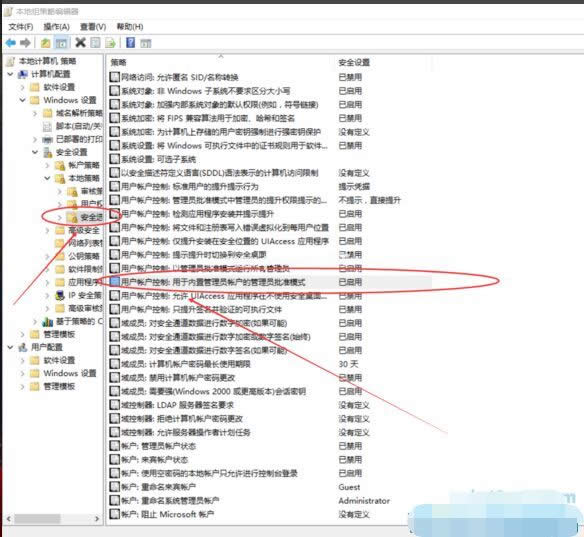Click the 计算机配置 computer icon in tree
The width and height of the screenshot is (584, 537).
click(23, 74)
